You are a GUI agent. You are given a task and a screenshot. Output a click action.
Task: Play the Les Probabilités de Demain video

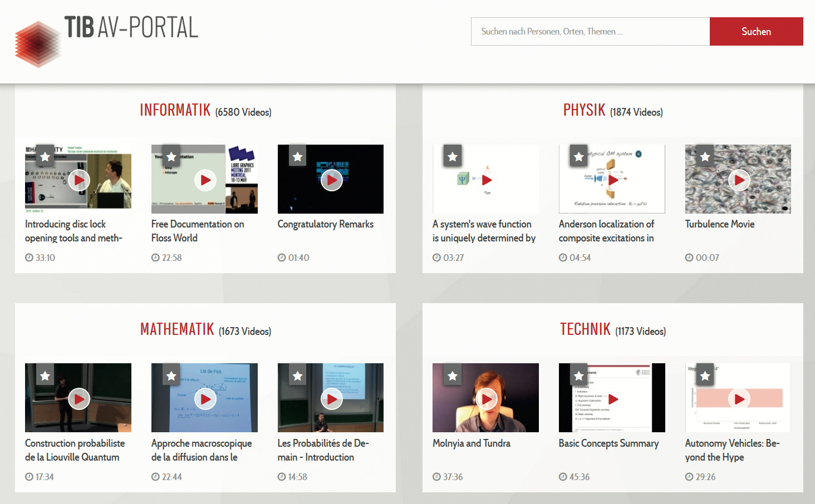[332, 399]
